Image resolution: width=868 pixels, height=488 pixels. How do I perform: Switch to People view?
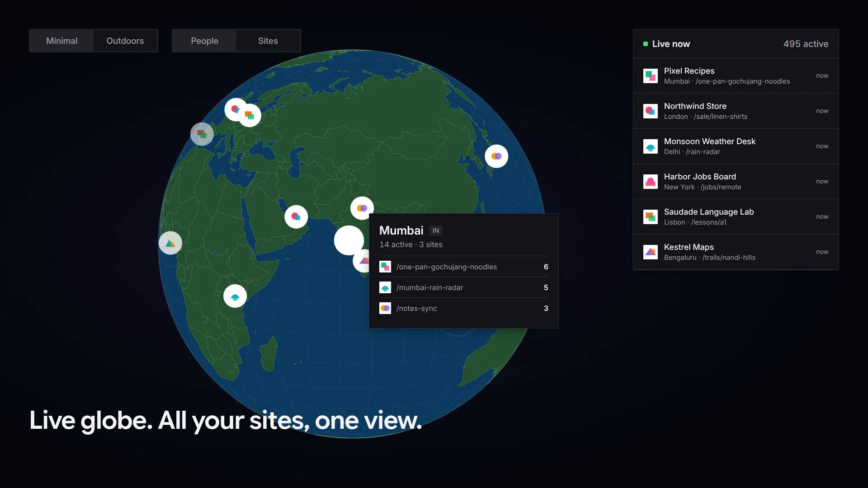(x=204, y=41)
